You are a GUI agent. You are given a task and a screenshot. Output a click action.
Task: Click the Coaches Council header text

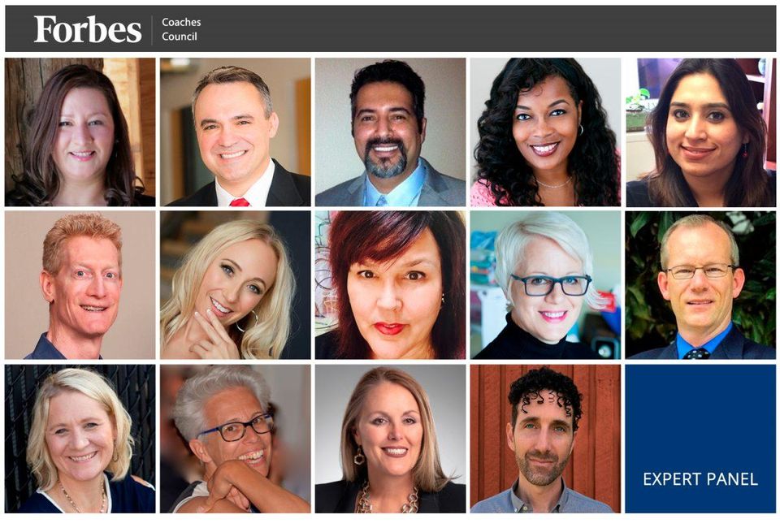(x=181, y=29)
